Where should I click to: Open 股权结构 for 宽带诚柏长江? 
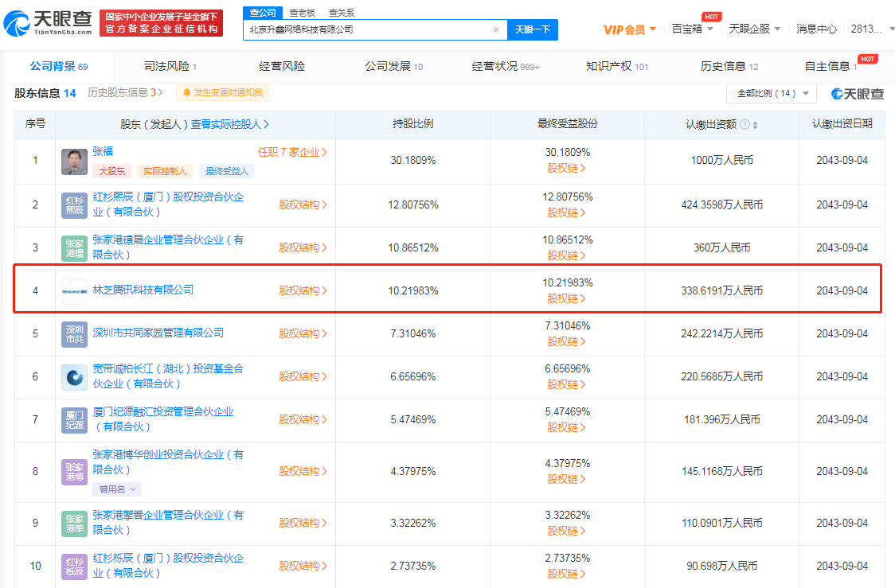pyautogui.click(x=303, y=376)
